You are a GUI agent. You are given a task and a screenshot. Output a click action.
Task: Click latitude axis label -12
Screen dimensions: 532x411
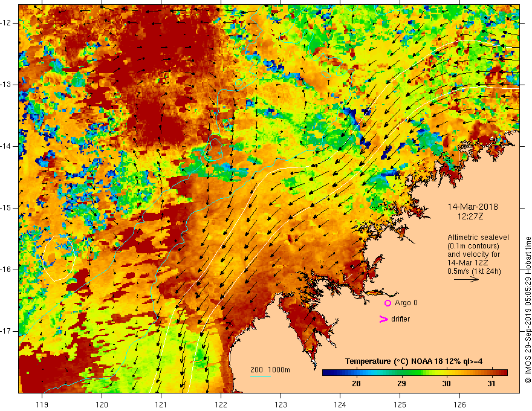tap(6, 23)
